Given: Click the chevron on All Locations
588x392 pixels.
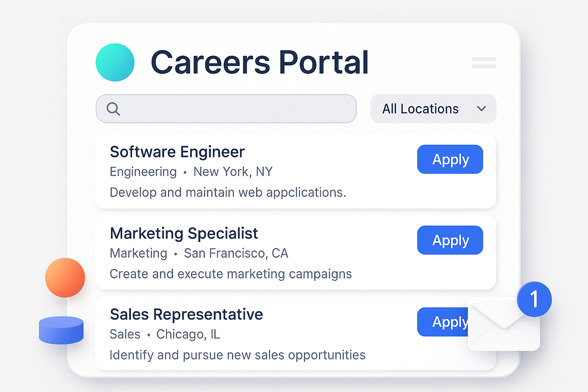Looking at the screenshot, I should [482, 109].
